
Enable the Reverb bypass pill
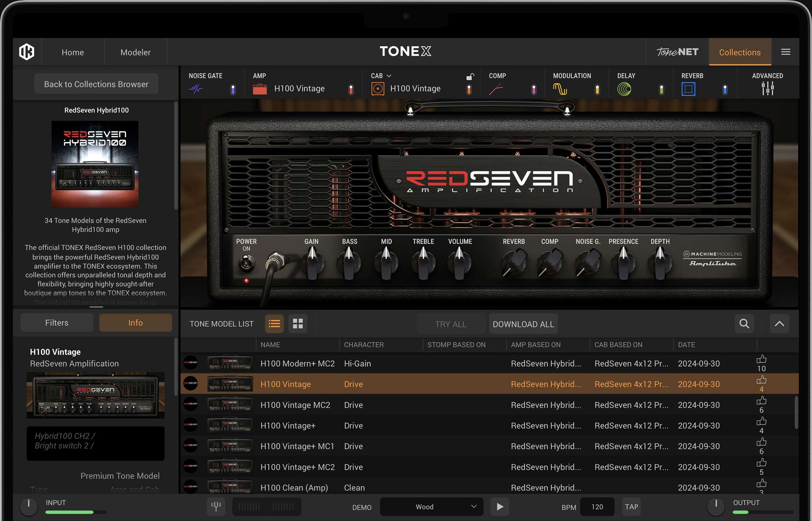coord(725,88)
